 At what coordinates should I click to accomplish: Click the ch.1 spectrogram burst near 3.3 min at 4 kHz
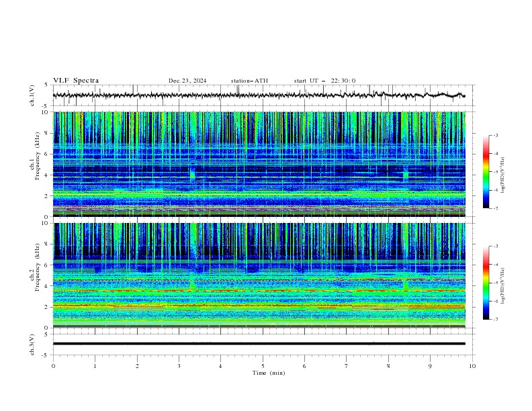[192, 175]
